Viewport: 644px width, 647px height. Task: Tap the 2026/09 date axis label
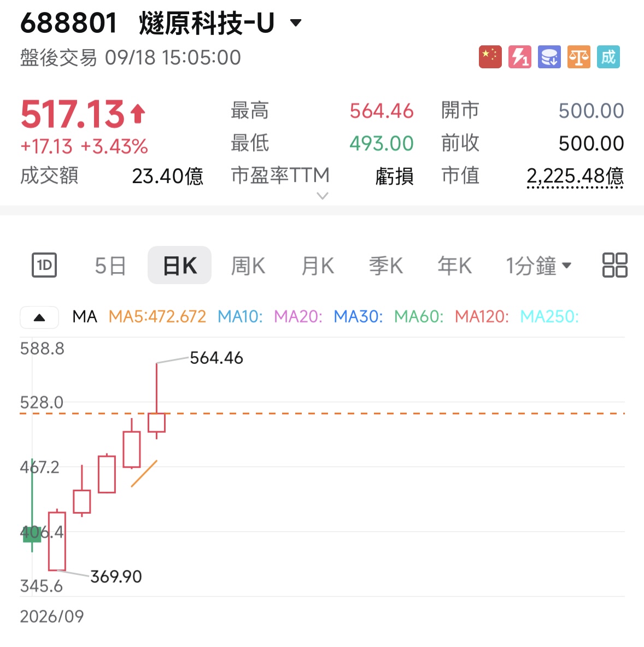[52, 617]
